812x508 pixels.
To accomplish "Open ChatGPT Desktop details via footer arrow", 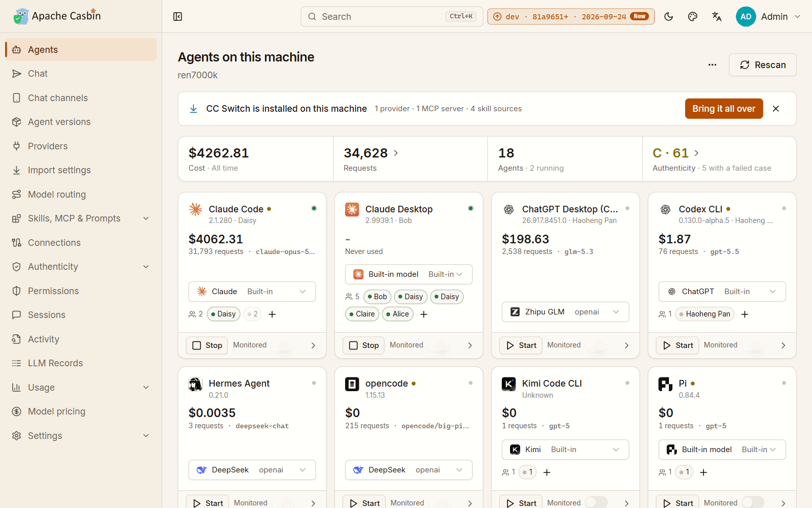I will [x=627, y=345].
